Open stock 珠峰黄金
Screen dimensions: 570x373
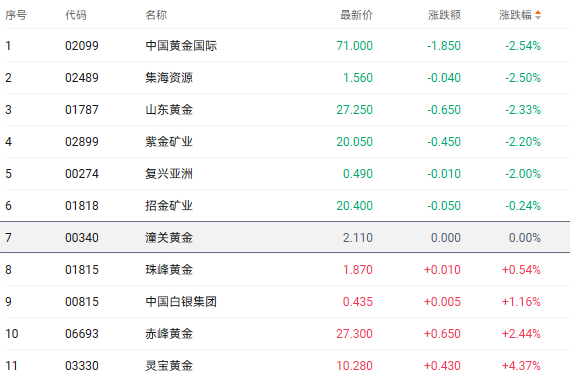[169, 269]
